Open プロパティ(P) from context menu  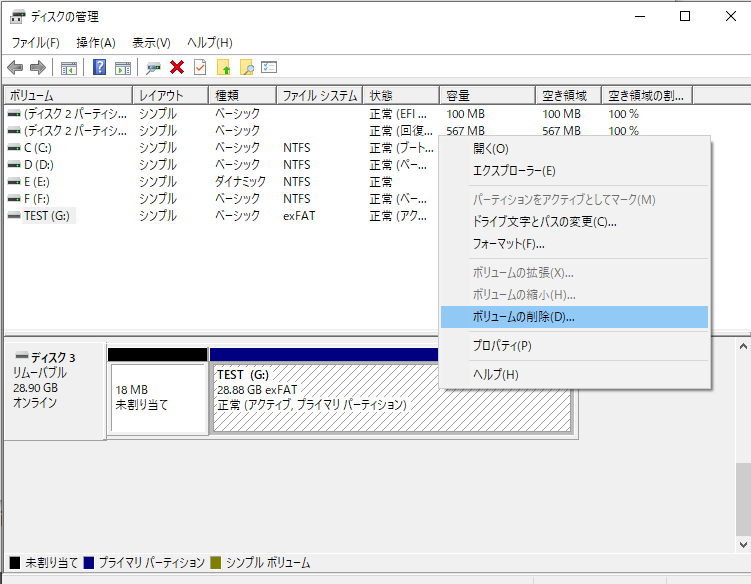(x=574, y=345)
